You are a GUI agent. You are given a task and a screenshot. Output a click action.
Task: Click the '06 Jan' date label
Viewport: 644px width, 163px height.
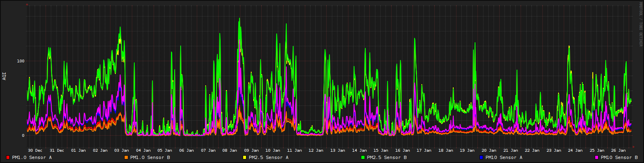[187, 151]
